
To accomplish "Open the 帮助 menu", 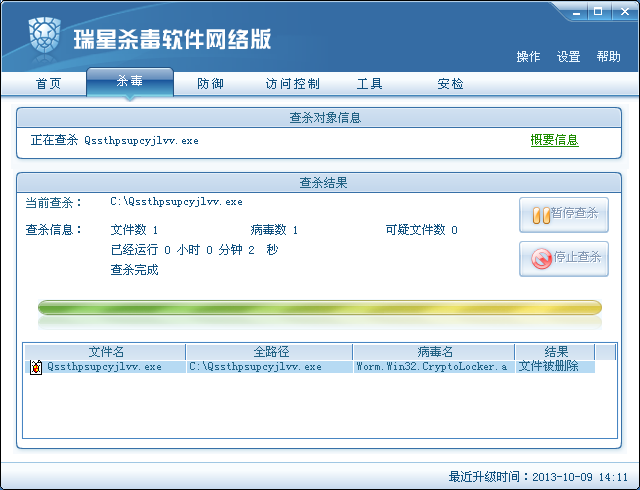I will (608, 57).
